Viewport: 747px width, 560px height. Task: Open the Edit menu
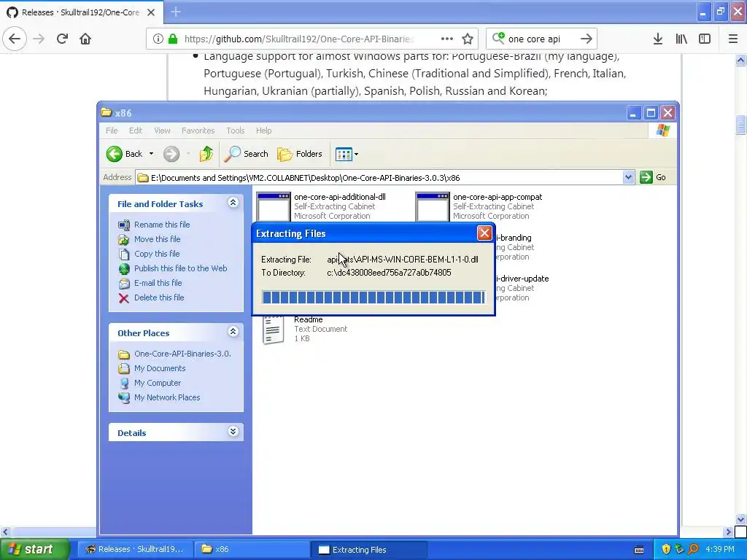(x=136, y=131)
